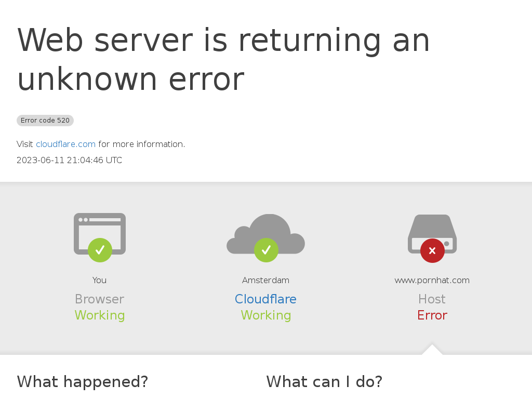Click the timestamp 2023-06-11 text
This screenshot has height=399, width=532.
(x=69, y=160)
